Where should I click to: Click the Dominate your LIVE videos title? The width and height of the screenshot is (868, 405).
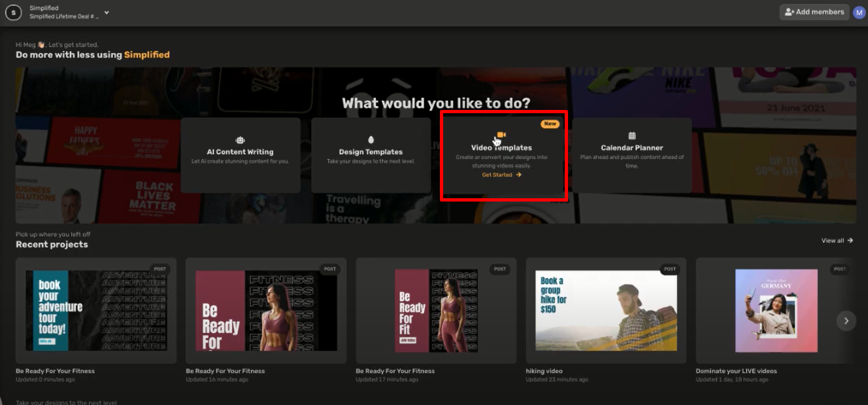pos(737,371)
